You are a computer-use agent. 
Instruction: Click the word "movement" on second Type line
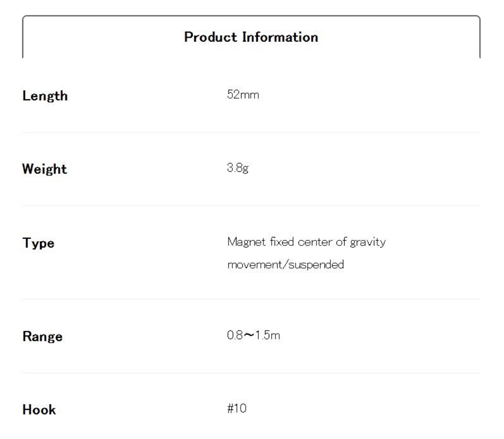tap(255, 265)
